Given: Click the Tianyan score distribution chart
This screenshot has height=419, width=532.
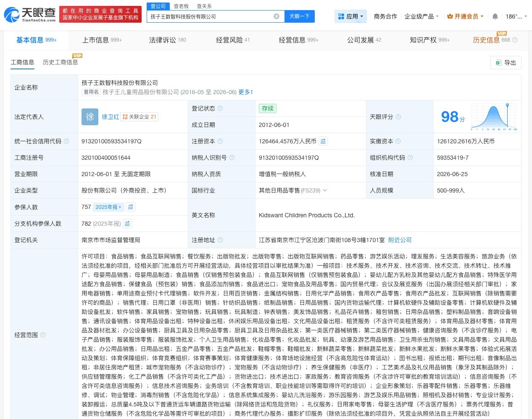Looking at the screenshot, I should coord(494,117).
